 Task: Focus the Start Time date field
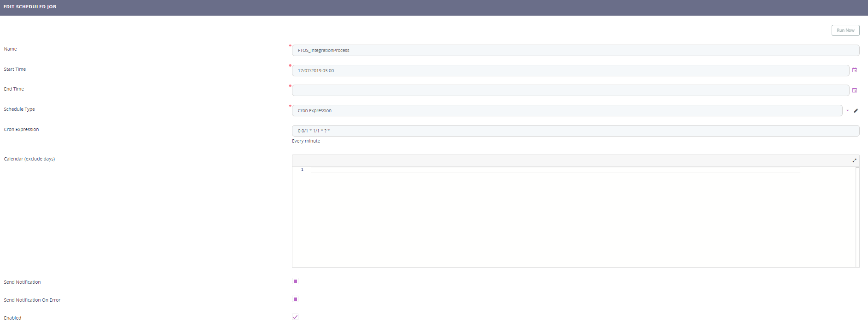click(x=570, y=71)
